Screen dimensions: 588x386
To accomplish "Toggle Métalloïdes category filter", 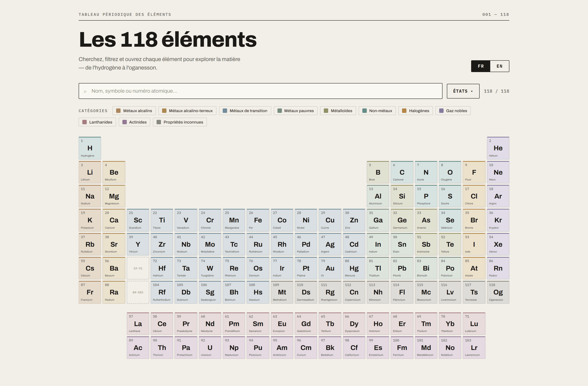I will [338, 111].
